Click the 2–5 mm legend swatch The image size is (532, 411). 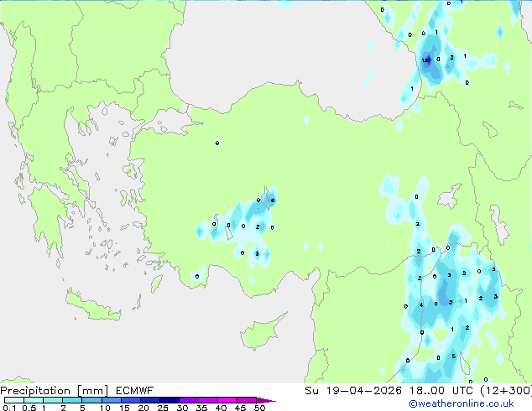point(72,400)
